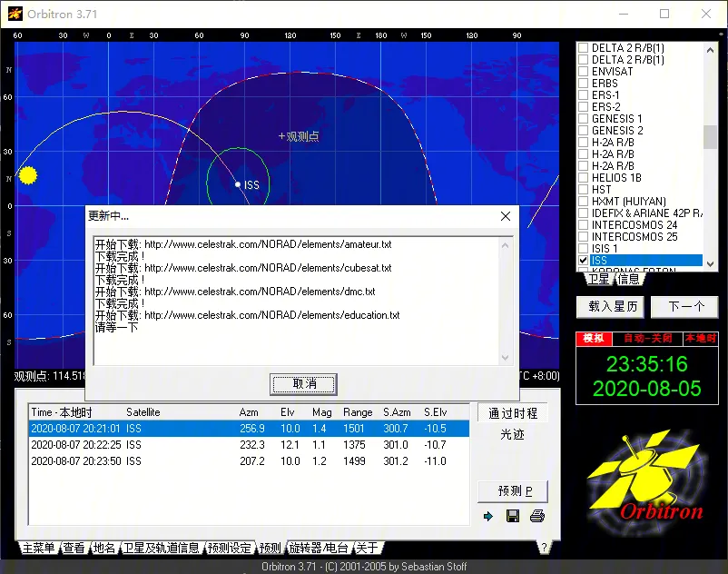The image size is (728, 574).
Task: Open the 信息 tab under satellite list
Action: 629,280
